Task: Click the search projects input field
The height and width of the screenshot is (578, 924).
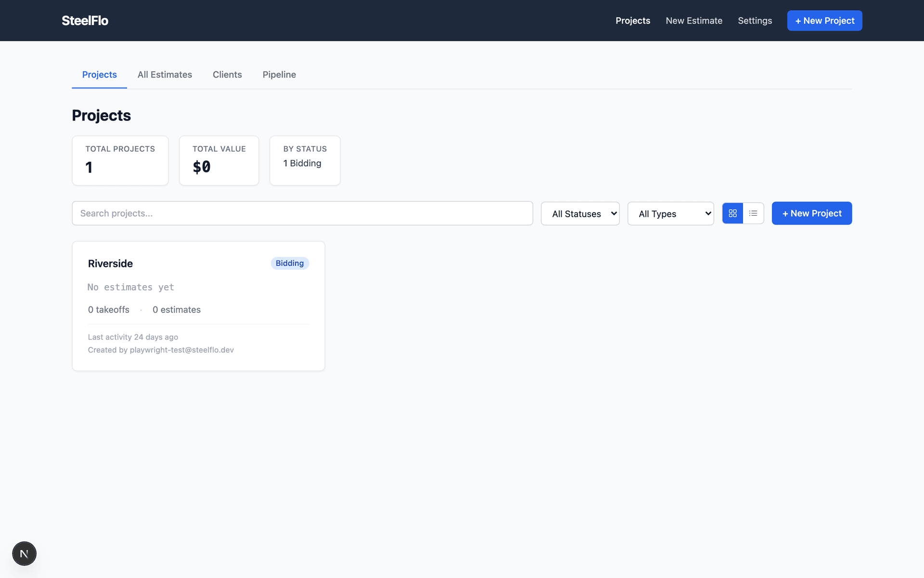Action: [x=302, y=213]
